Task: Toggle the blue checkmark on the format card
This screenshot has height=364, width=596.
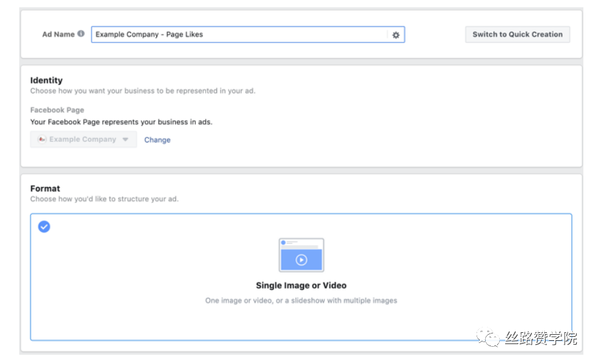Action: pyautogui.click(x=44, y=227)
